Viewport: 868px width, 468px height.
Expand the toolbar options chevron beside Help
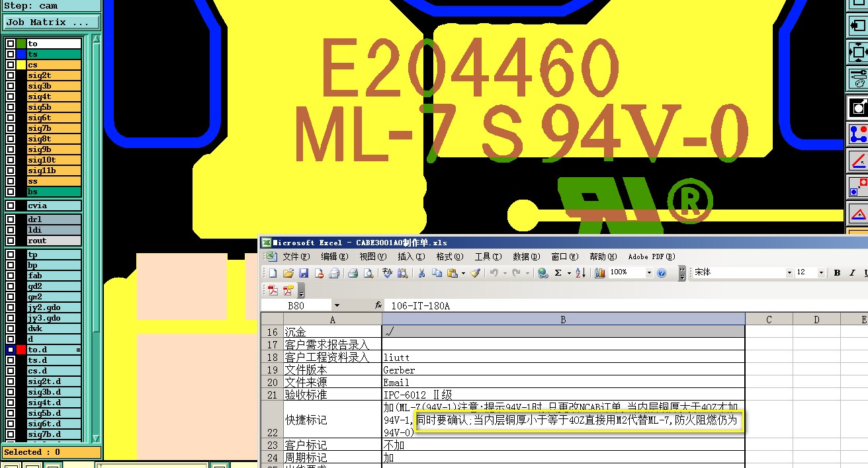(682, 274)
